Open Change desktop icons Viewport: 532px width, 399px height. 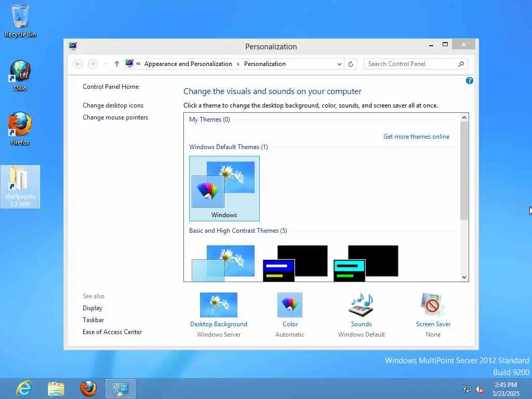click(113, 105)
